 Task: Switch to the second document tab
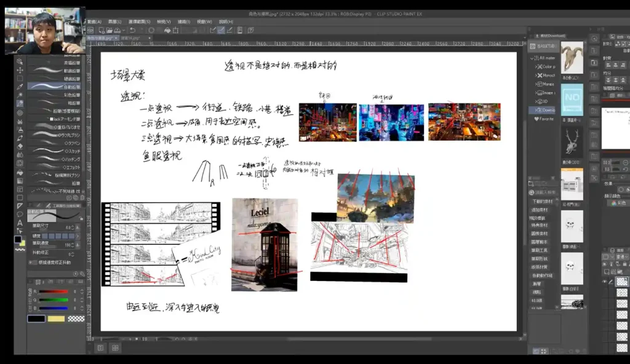(x=134, y=38)
